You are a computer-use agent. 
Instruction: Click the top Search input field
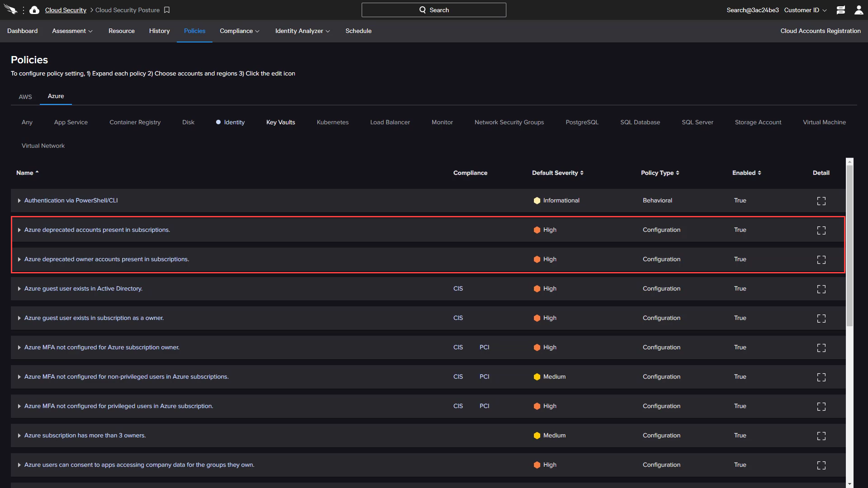point(434,10)
